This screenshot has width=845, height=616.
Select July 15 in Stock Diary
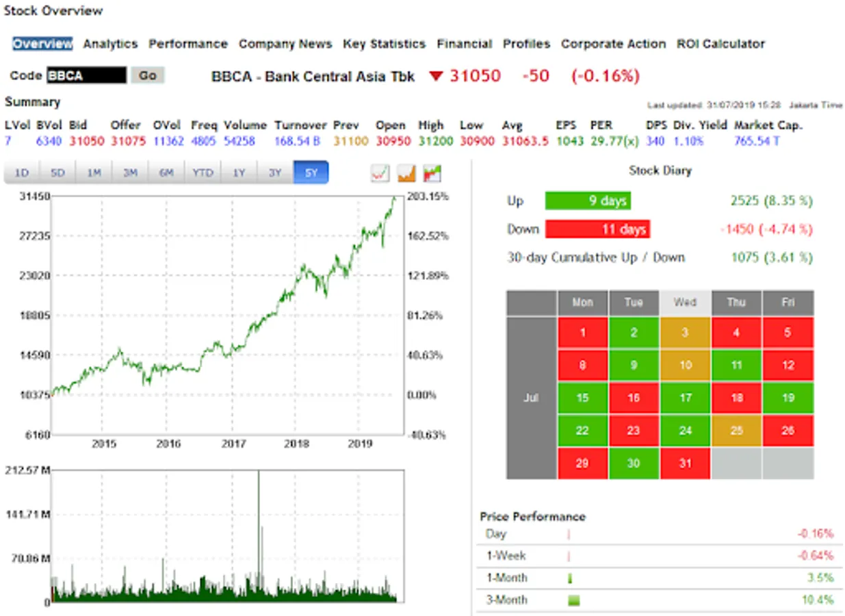pyautogui.click(x=583, y=398)
